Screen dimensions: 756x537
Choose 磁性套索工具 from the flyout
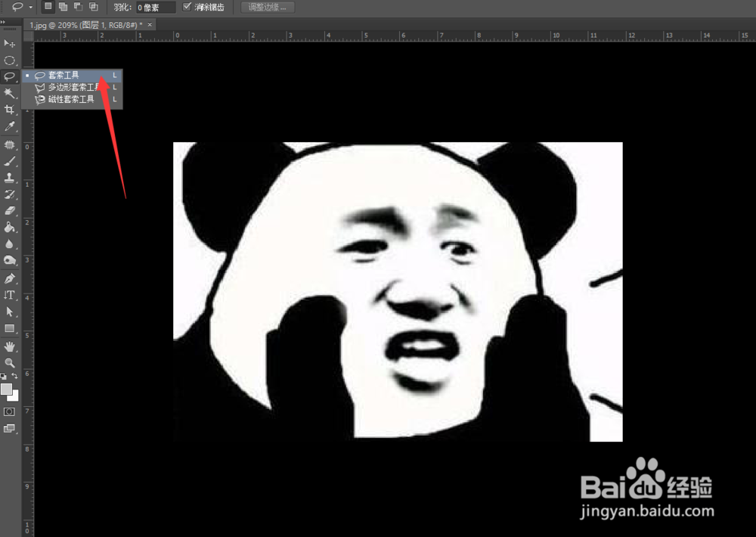(x=72, y=99)
